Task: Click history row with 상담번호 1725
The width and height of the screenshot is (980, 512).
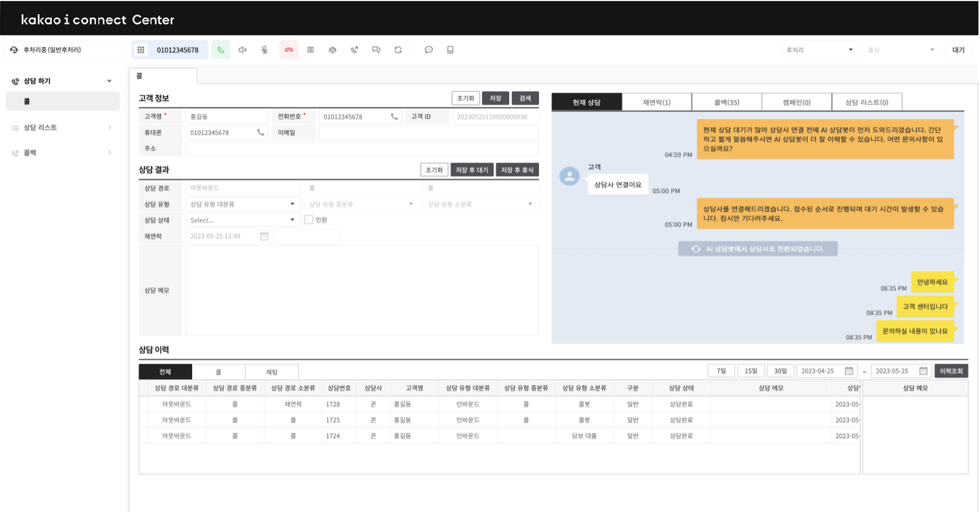Action: click(x=499, y=420)
